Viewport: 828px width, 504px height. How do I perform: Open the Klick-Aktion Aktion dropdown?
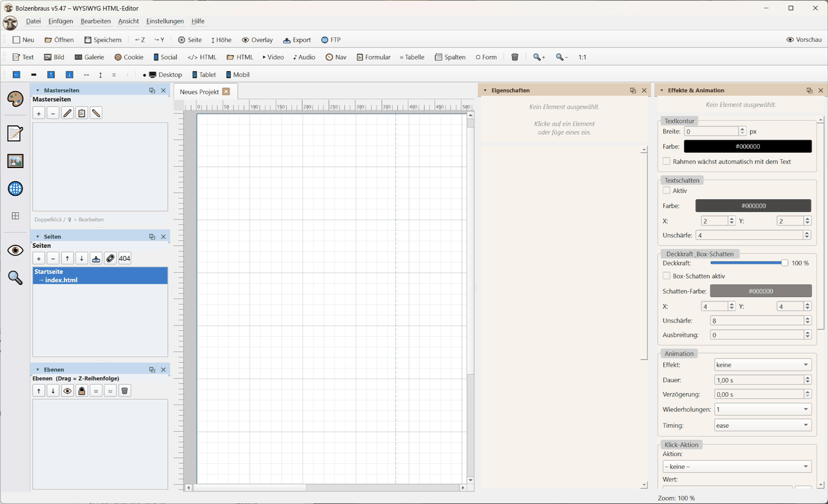[737, 467]
